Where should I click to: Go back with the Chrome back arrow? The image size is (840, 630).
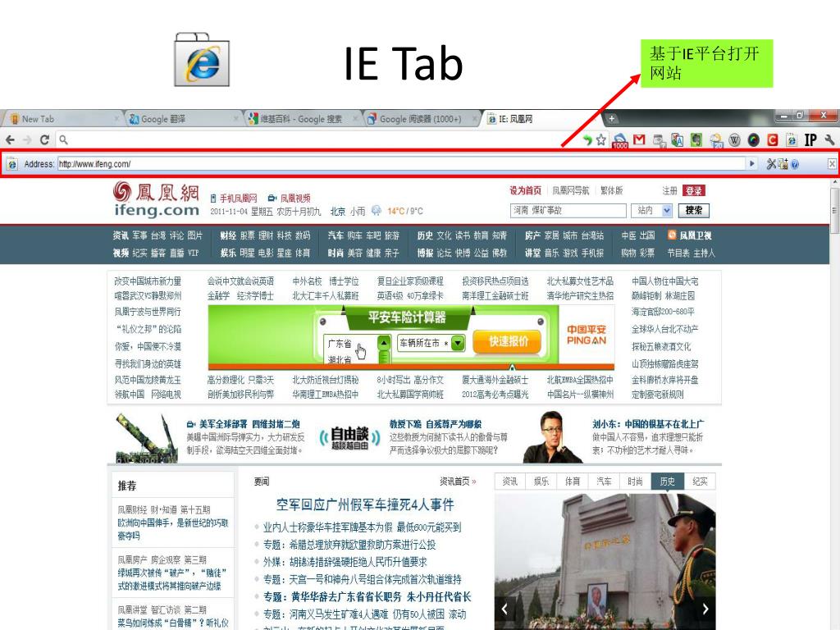[10, 139]
